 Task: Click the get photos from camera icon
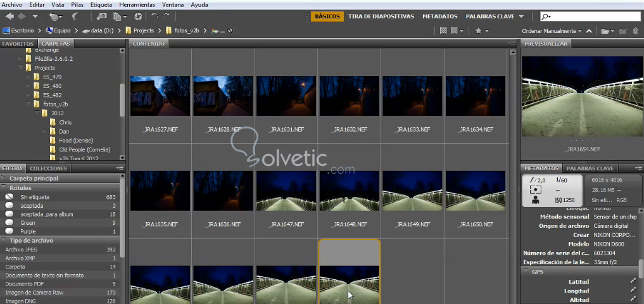(101, 16)
